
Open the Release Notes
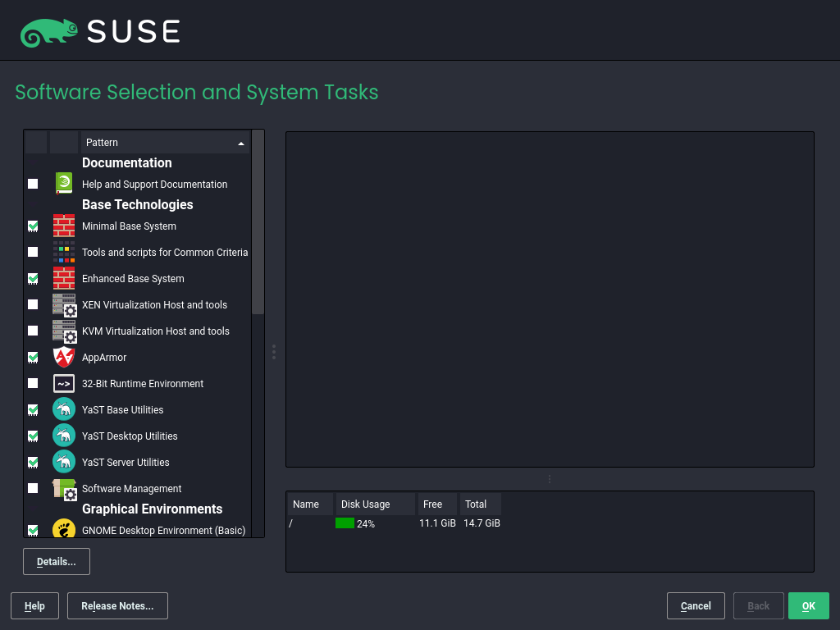click(x=117, y=606)
